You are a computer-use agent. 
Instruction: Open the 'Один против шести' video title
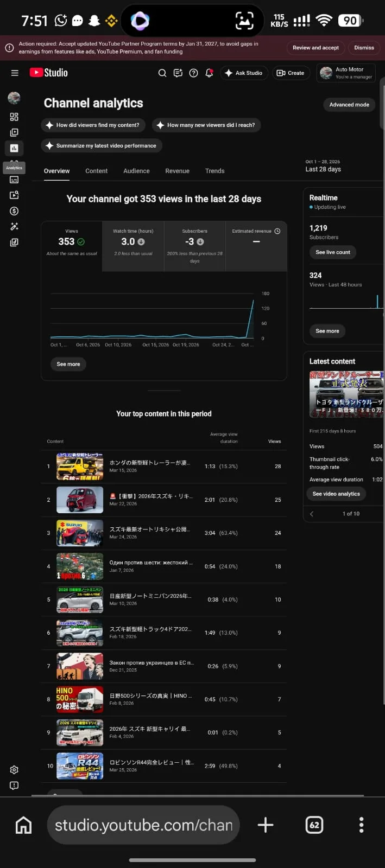151,563
